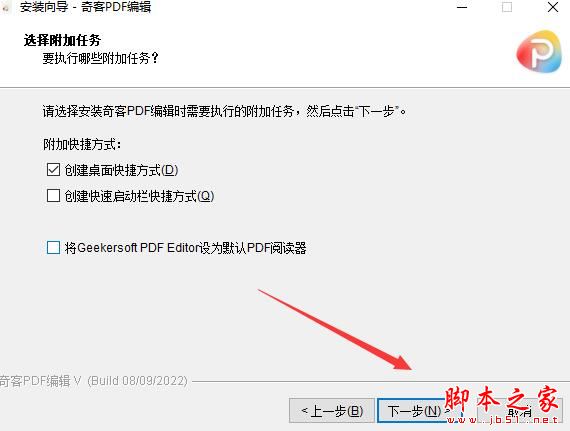Viewport: 570px width, 431px height.
Task: Click the 附加快捷方式: group label
Action: pos(82,145)
